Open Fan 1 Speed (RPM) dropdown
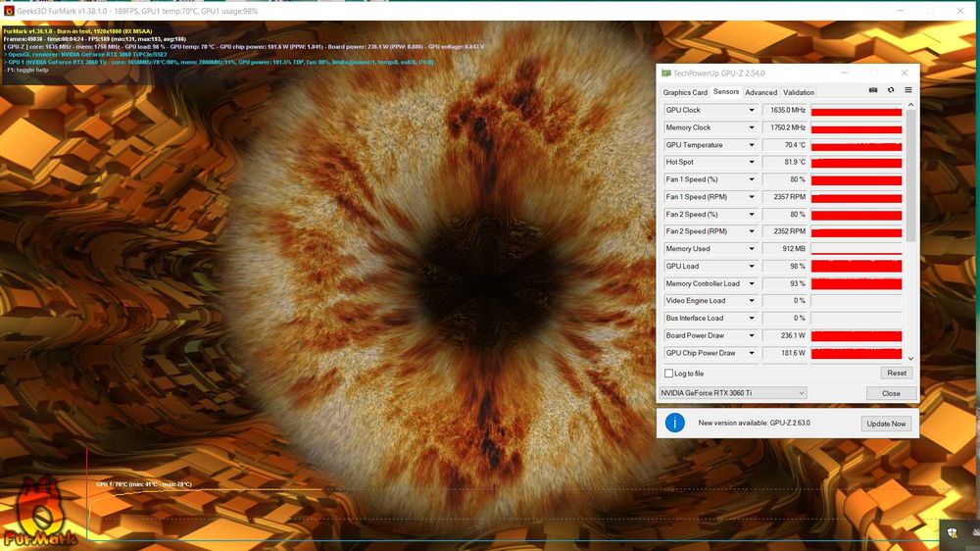This screenshot has height=551, width=980. [x=752, y=197]
